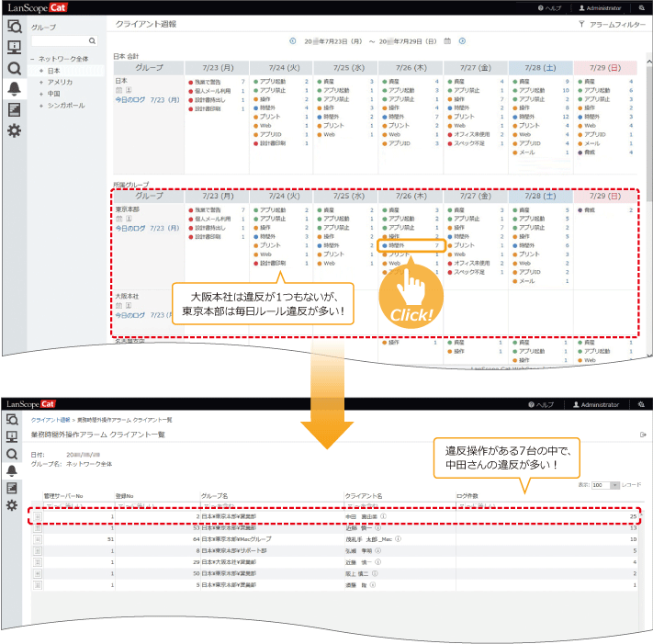Open the report document icon in the weekly report sidebar
Screen dimensions: 653x644
(14, 109)
